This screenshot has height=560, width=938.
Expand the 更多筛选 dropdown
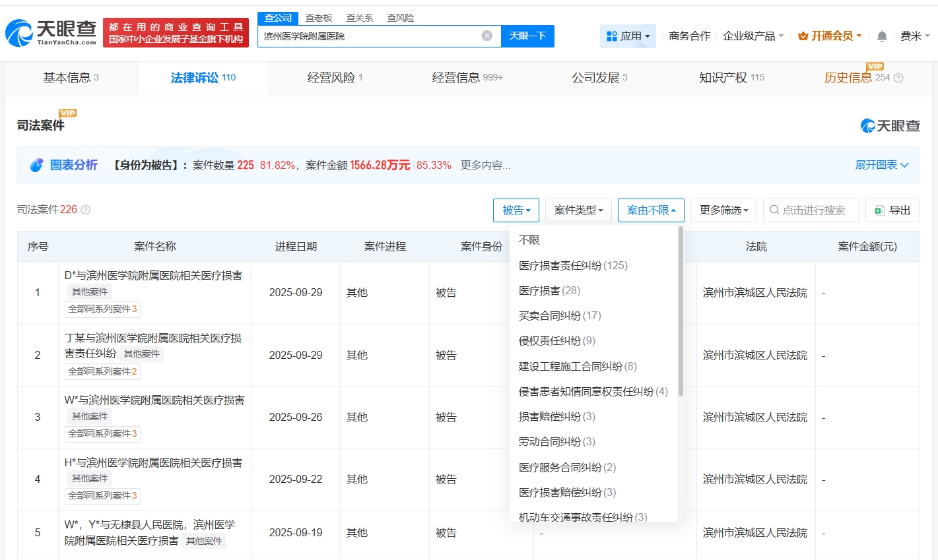[x=723, y=210]
